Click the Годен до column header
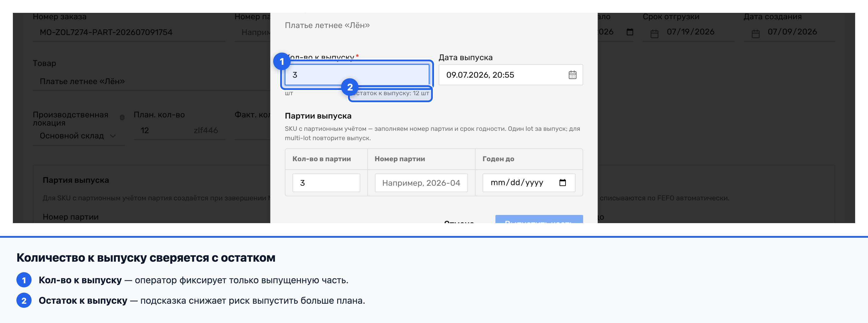868x323 pixels. click(x=498, y=159)
